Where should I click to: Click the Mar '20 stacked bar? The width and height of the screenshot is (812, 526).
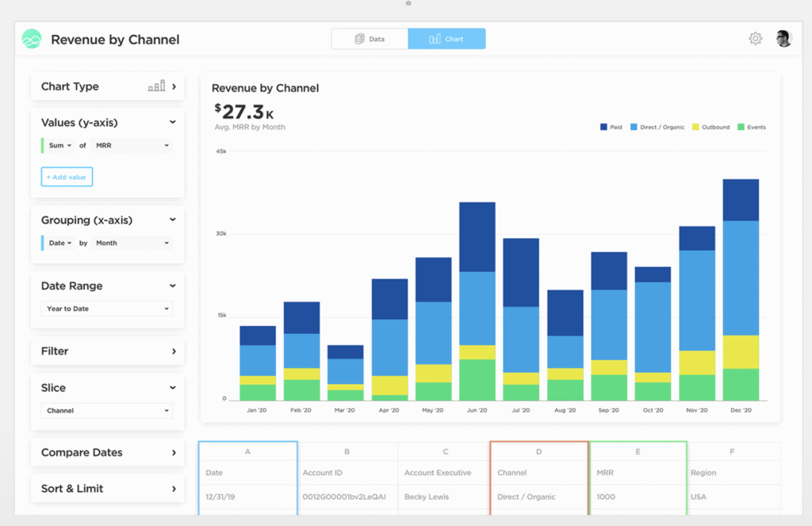(346, 373)
